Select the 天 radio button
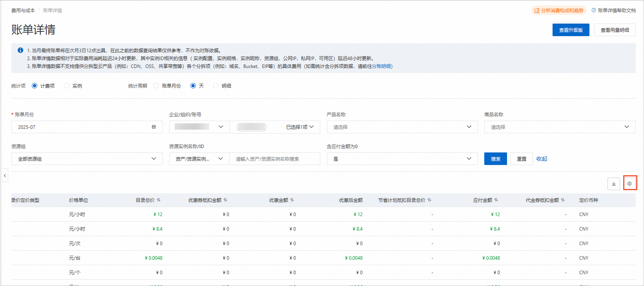 (x=193, y=86)
